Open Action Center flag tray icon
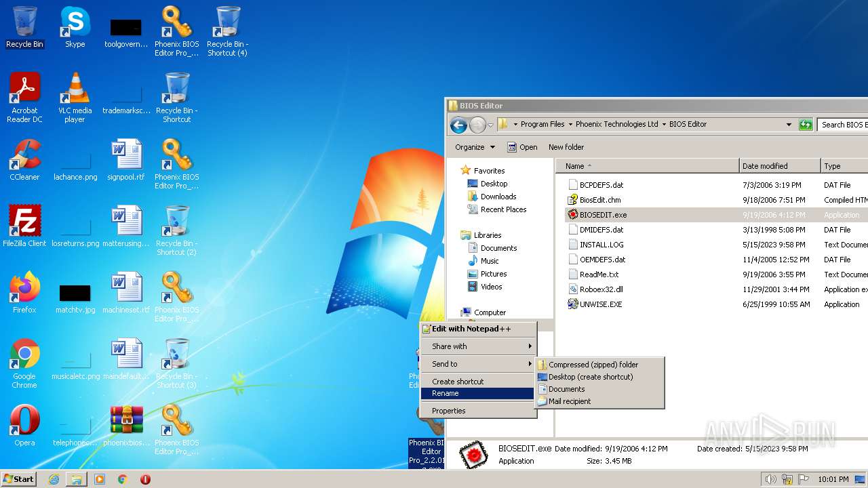This screenshot has width=868, height=488. coord(803,479)
